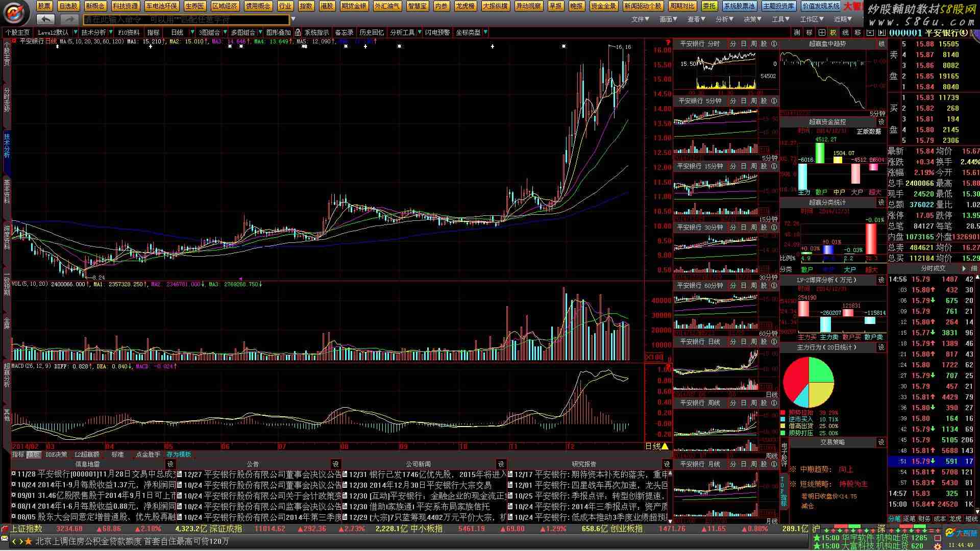Open the 画面 menu
The height and width of the screenshot is (551, 980).
pyautogui.click(x=669, y=19)
